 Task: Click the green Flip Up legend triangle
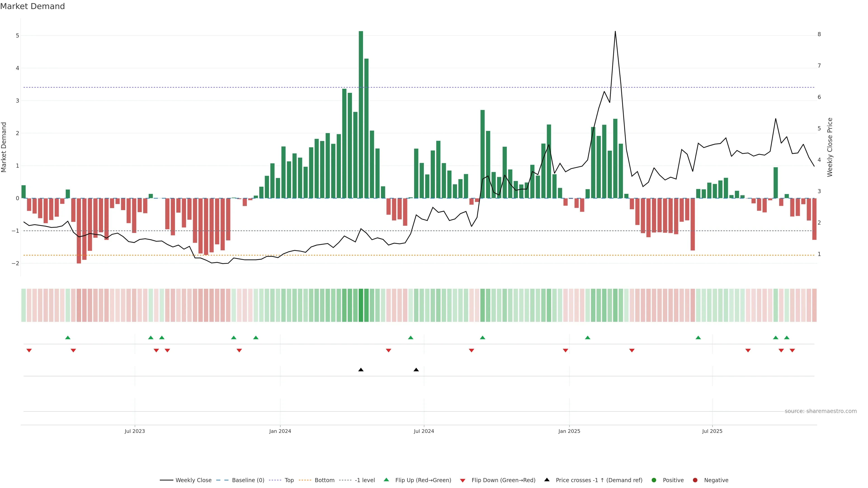coord(386,480)
